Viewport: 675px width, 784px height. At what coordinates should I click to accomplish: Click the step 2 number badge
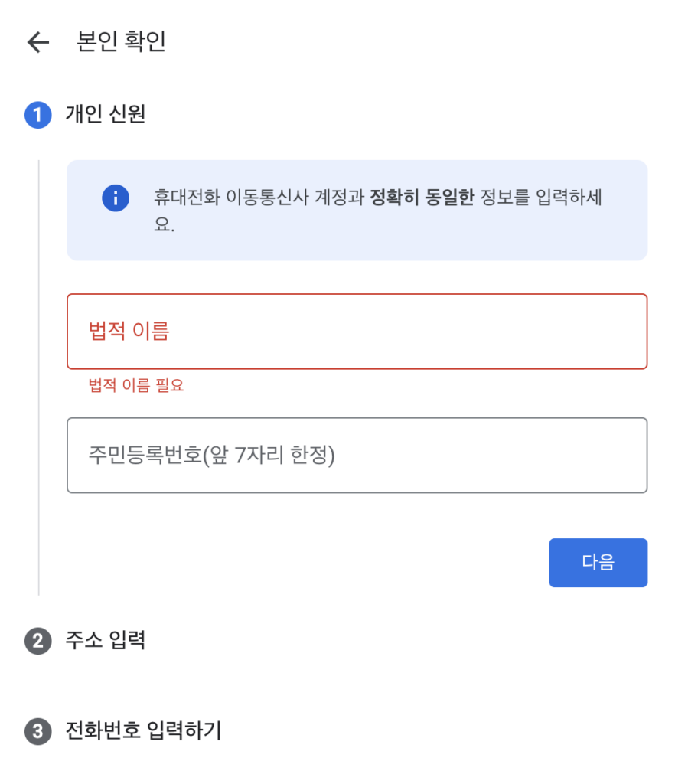37,641
